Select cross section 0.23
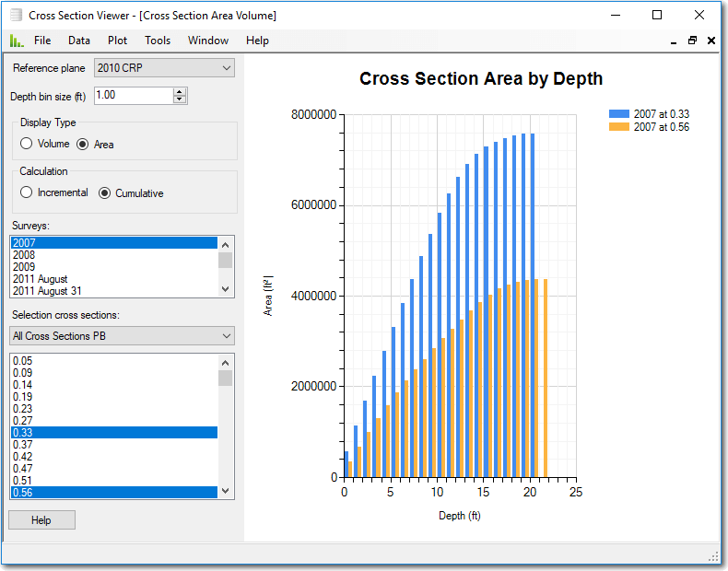The image size is (728, 571). (114, 409)
